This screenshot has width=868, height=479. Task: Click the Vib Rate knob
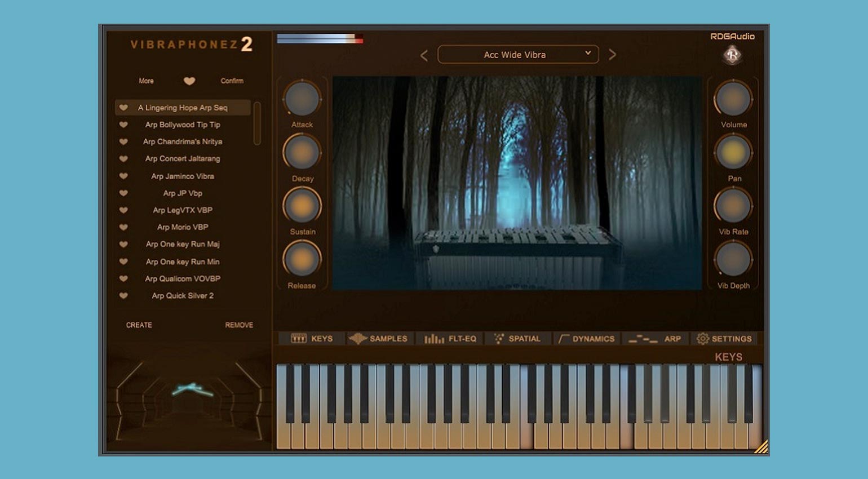pyautogui.click(x=733, y=206)
